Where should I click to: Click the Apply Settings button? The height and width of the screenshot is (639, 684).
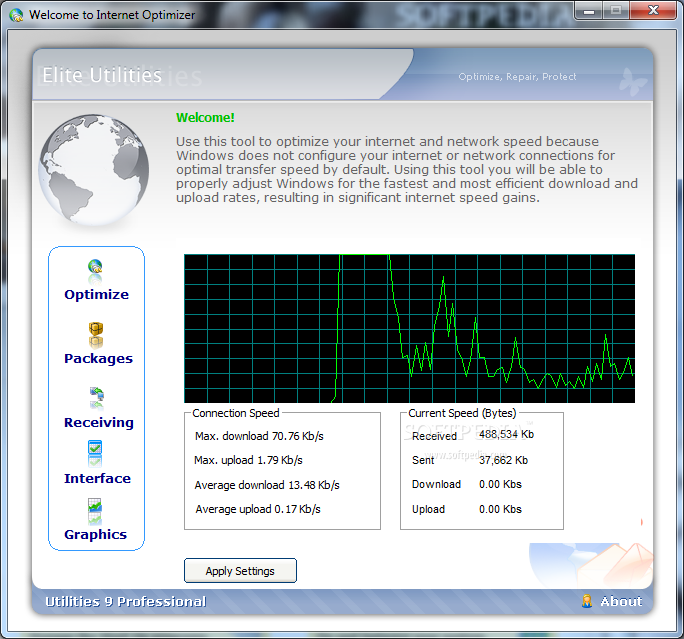(240, 571)
